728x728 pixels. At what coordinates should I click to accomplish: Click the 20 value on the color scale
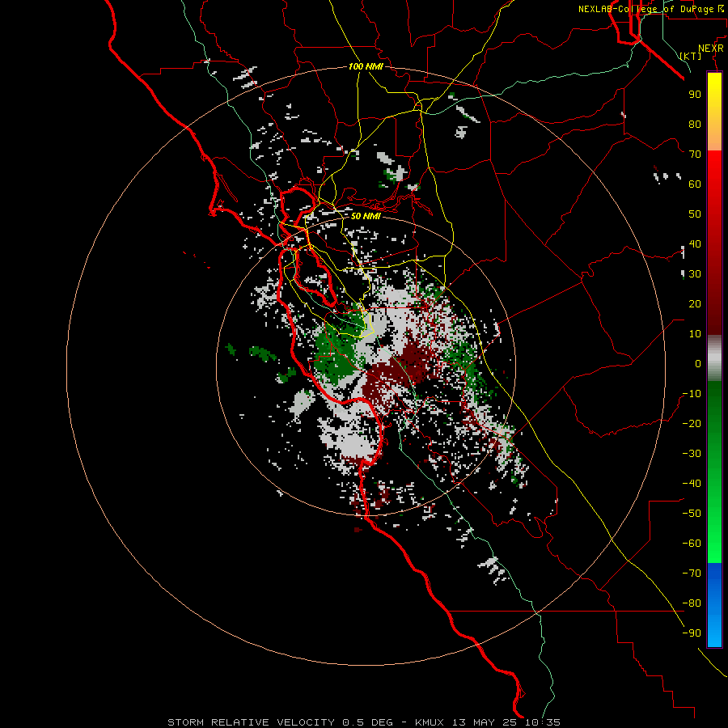[695, 303]
